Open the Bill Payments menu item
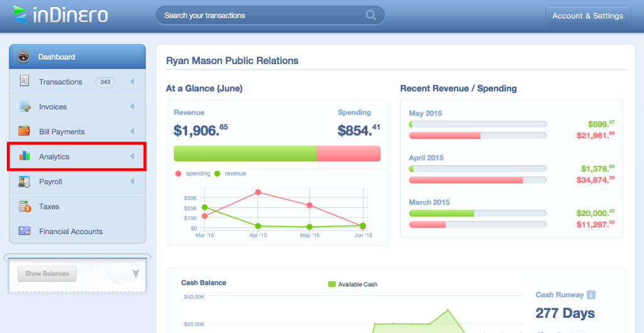 point(77,132)
